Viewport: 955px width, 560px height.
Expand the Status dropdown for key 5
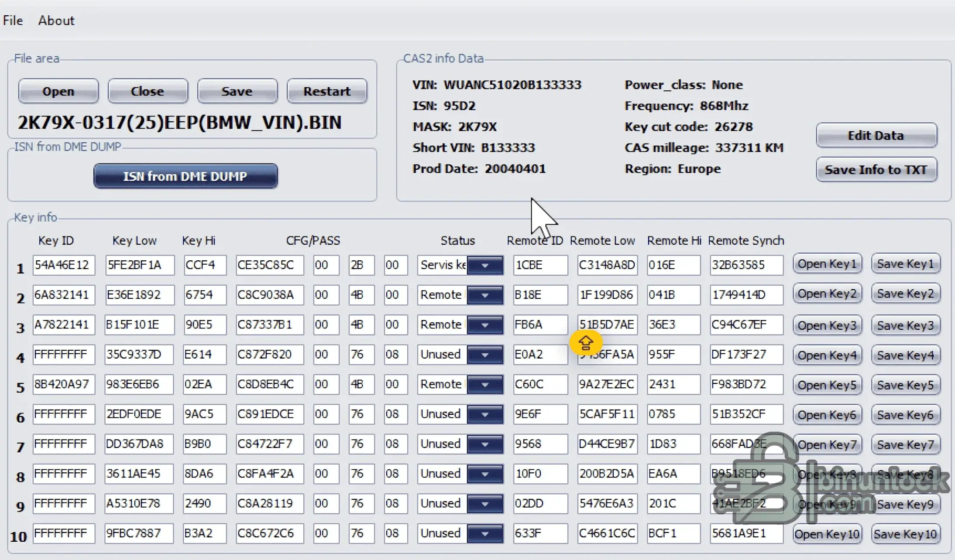(x=485, y=384)
